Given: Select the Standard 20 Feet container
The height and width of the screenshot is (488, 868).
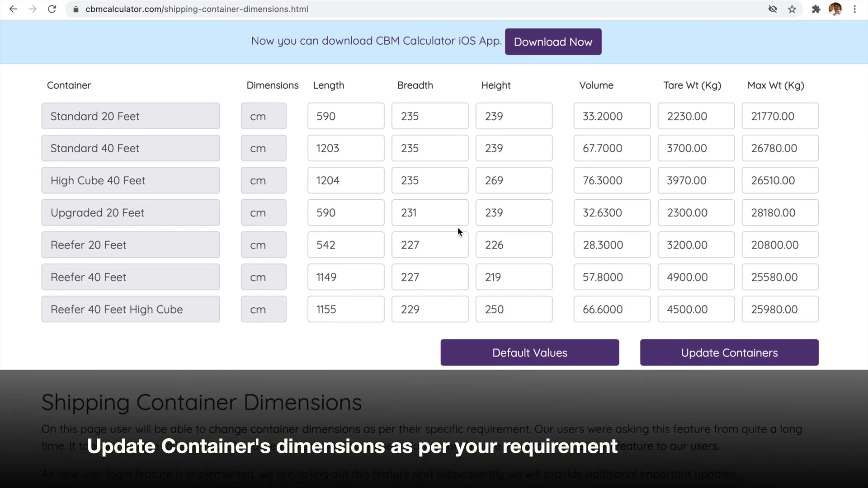Looking at the screenshot, I should point(130,116).
